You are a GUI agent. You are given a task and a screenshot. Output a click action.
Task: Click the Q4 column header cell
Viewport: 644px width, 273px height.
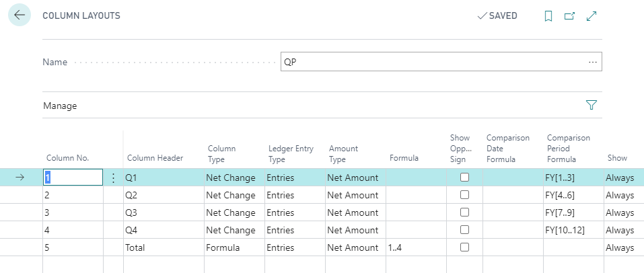click(162, 230)
